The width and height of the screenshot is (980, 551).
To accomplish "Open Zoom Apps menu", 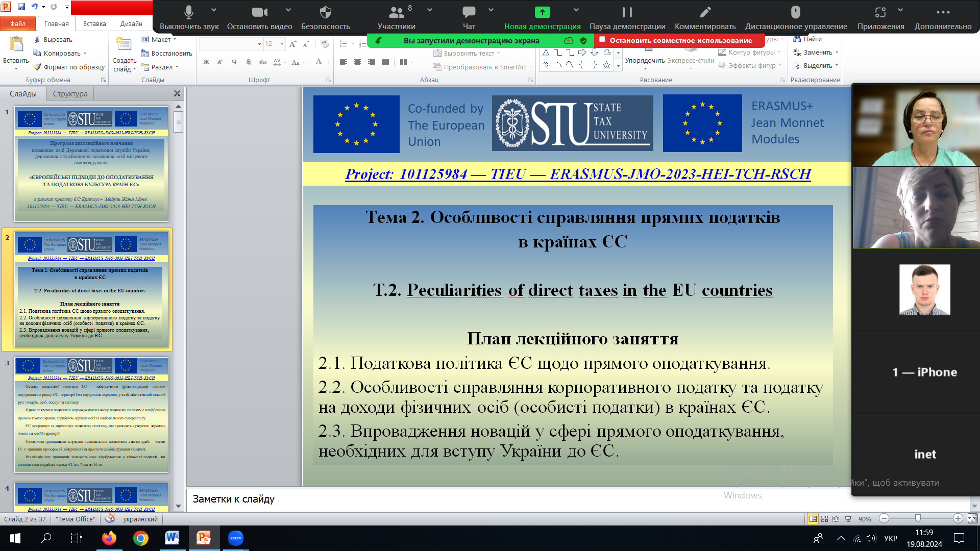I will click(x=880, y=18).
